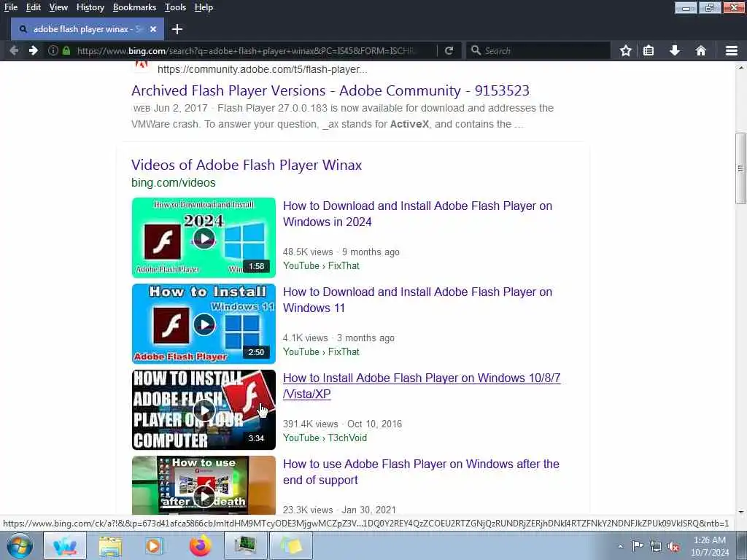Bookmark this page with the star icon

click(x=625, y=50)
